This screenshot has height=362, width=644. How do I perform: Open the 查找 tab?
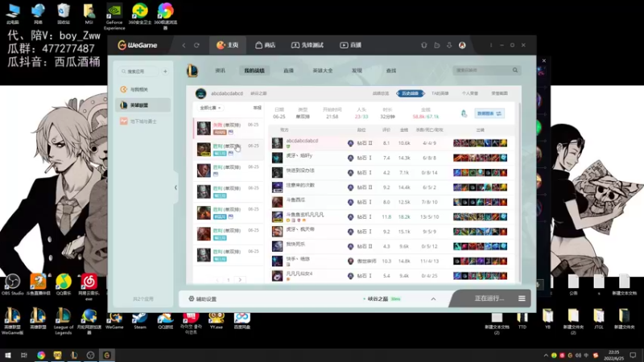tap(391, 71)
